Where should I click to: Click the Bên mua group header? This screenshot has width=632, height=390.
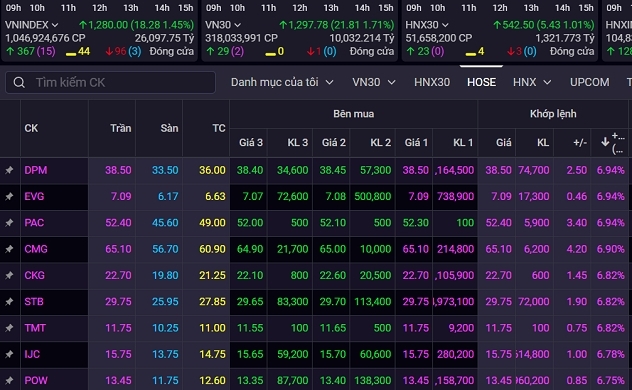point(353,114)
